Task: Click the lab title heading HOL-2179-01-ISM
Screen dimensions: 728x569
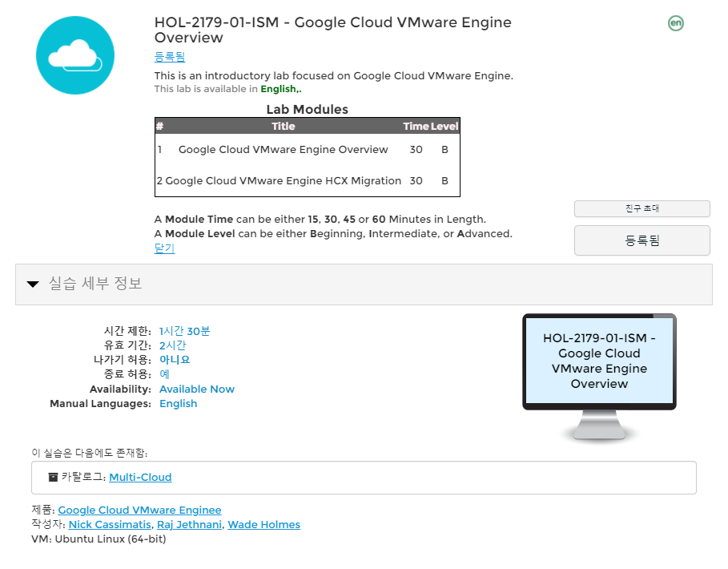Action: [x=333, y=30]
